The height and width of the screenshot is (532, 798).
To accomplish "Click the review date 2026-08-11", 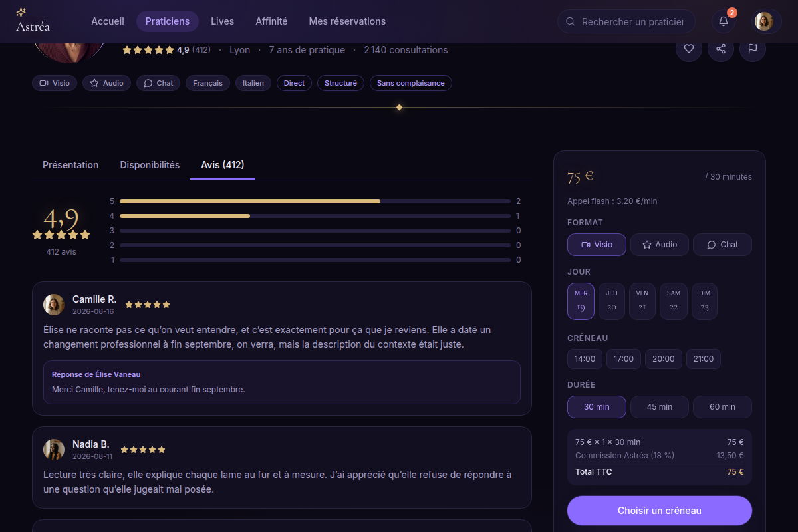I will tap(92, 456).
